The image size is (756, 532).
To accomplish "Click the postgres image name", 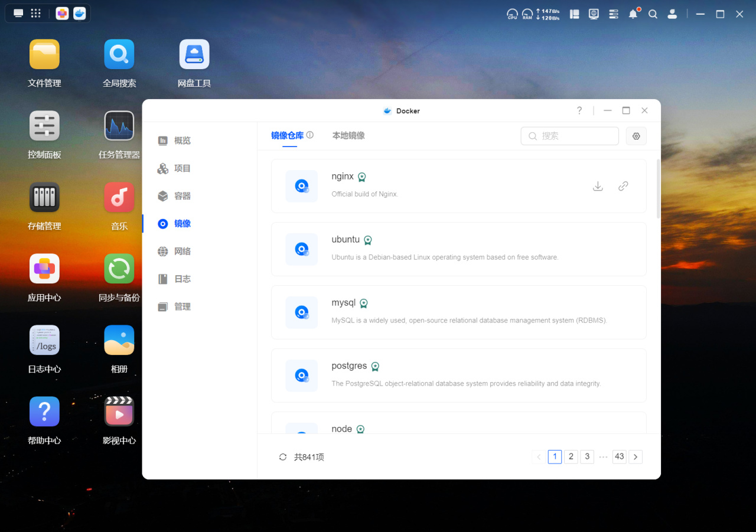I will point(349,366).
